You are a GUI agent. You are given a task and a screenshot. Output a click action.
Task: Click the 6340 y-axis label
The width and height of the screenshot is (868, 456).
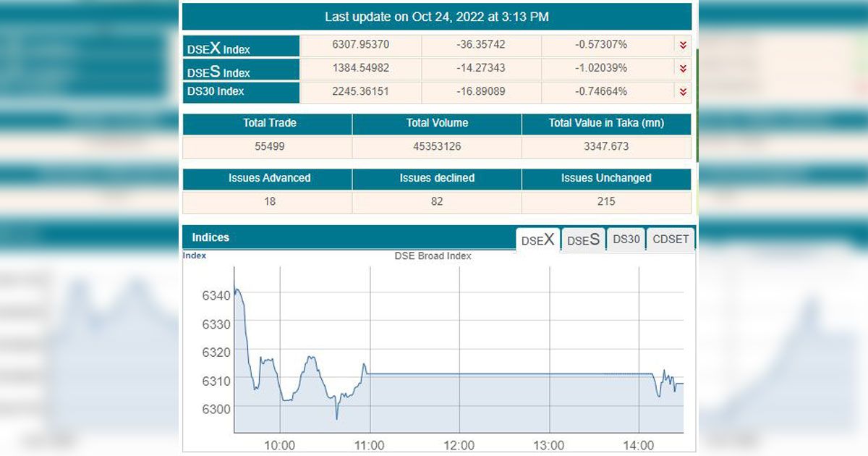click(216, 295)
